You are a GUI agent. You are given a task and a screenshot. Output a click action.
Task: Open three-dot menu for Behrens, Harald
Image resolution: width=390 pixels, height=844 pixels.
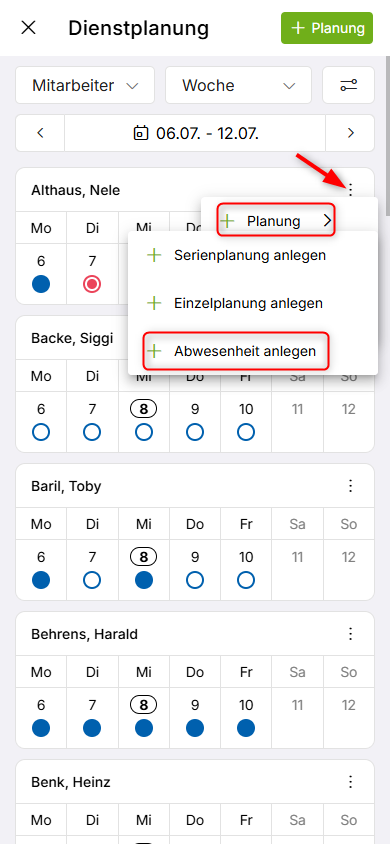[351, 634]
